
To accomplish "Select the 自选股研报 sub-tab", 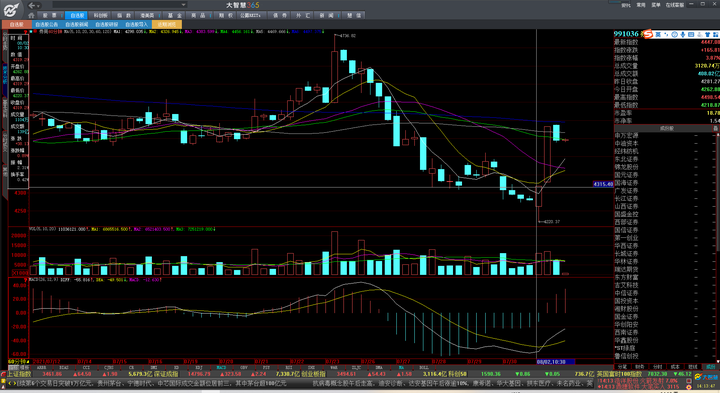I will coord(107,24).
